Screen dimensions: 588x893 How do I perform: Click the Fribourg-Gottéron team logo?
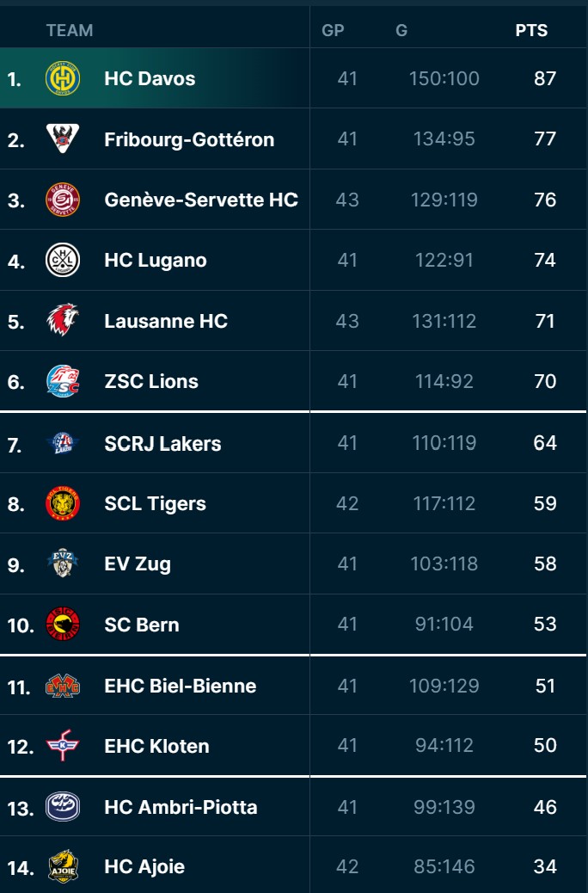[63, 139]
